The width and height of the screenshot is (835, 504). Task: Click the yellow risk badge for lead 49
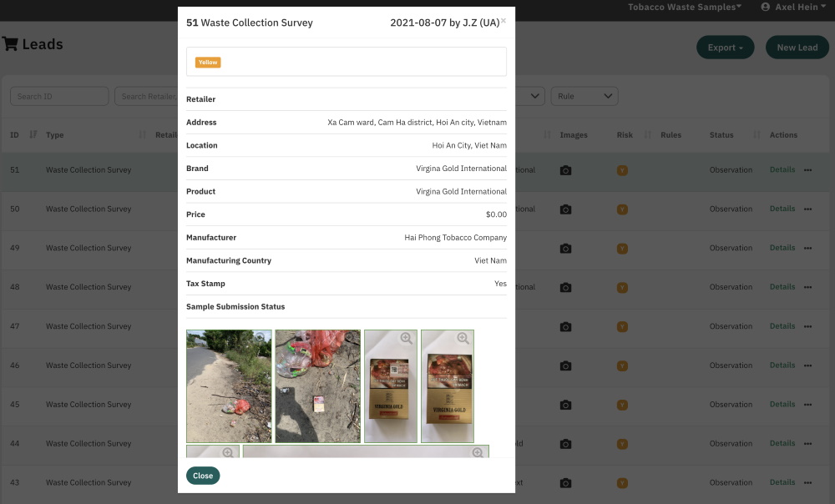[x=622, y=249]
